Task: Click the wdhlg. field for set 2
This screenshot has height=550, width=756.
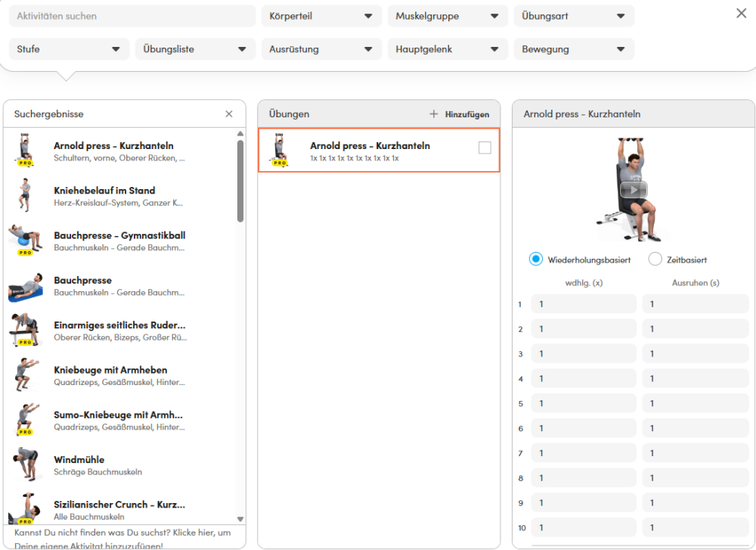Action: pos(584,328)
